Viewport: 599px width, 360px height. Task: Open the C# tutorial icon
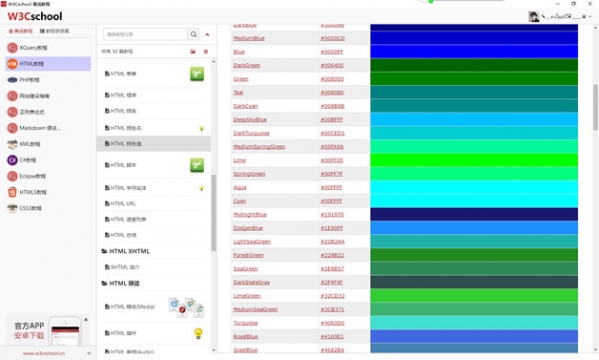point(12,160)
